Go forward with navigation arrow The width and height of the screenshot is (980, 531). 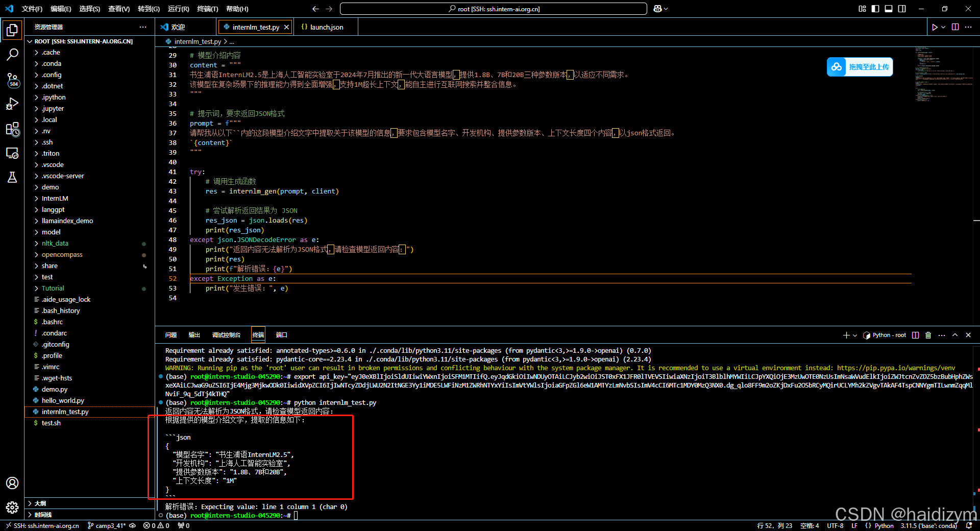[329, 9]
